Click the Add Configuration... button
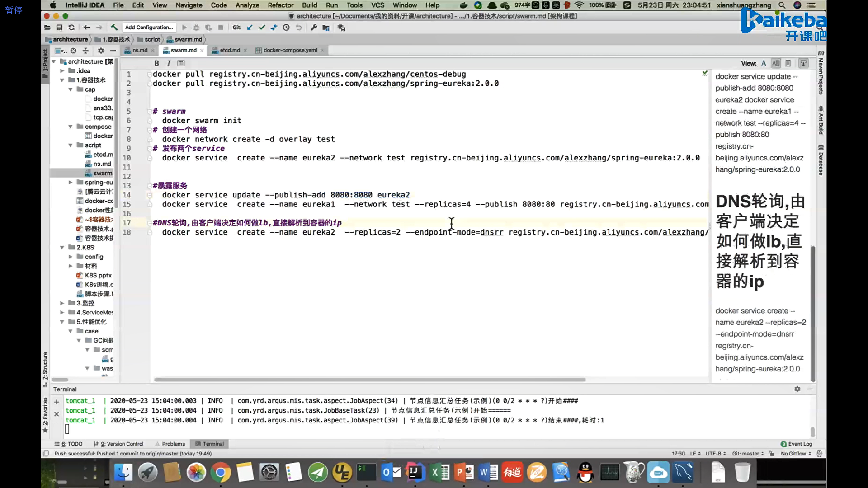The image size is (868, 488). click(x=149, y=28)
